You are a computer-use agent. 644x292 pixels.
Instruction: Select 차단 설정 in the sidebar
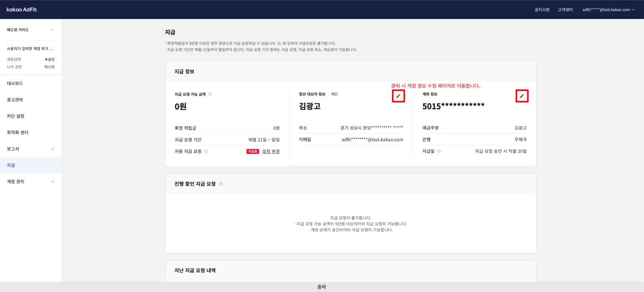[15, 116]
